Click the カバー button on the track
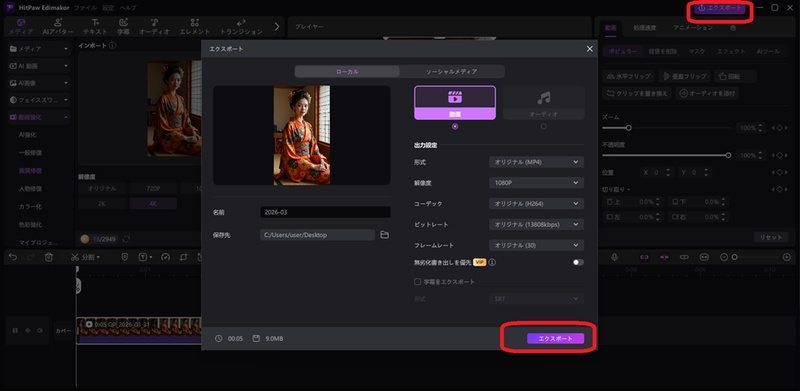 (63, 330)
